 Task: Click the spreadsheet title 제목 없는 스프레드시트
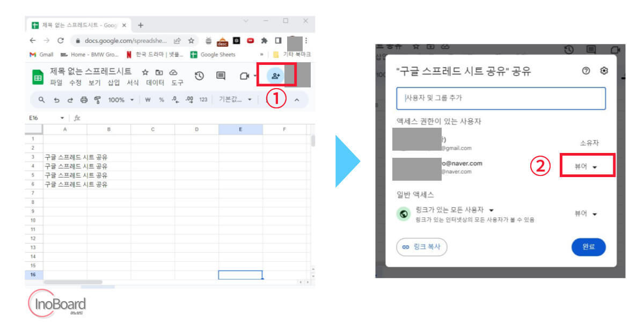pyautogui.click(x=91, y=71)
